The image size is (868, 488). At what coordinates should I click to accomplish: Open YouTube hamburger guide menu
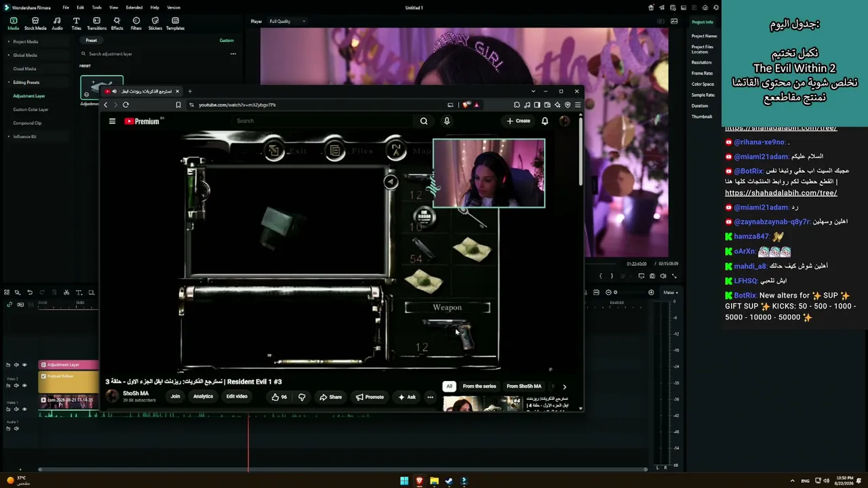tap(112, 121)
